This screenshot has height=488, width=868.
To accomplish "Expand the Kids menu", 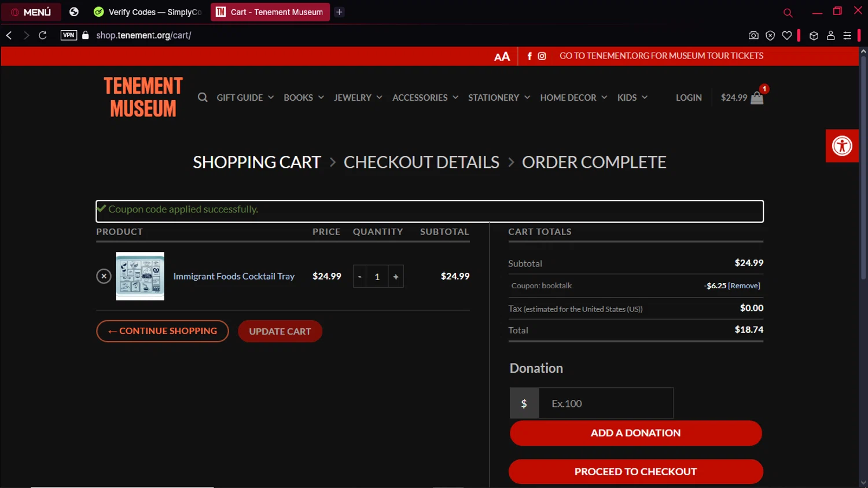I will coord(632,98).
